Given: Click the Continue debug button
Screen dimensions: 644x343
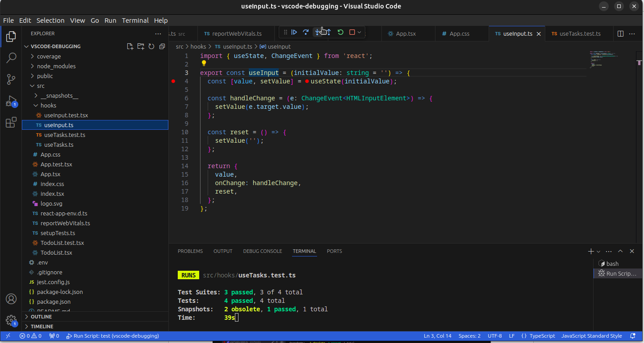Looking at the screenshot, I should [x=294, y=32].
